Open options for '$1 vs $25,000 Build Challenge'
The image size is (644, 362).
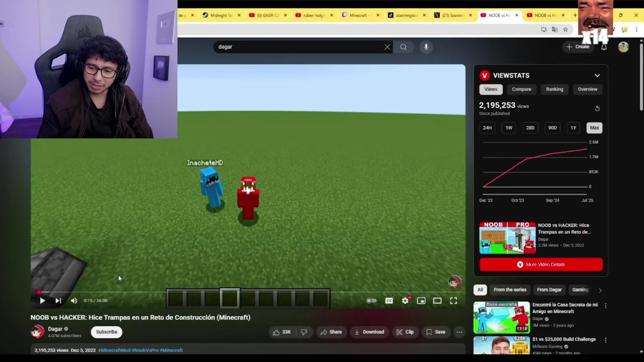click(606, 340)
